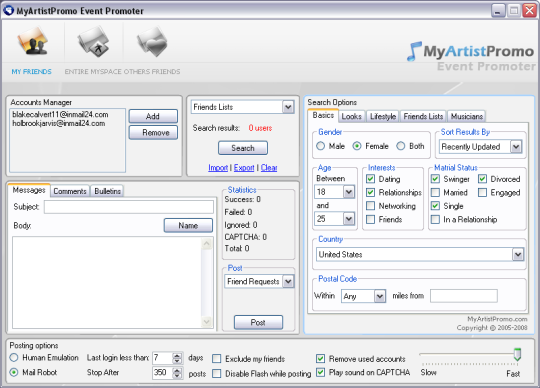Switch to the Comments tab
The image size is (540, 388).
coord(70,191)
